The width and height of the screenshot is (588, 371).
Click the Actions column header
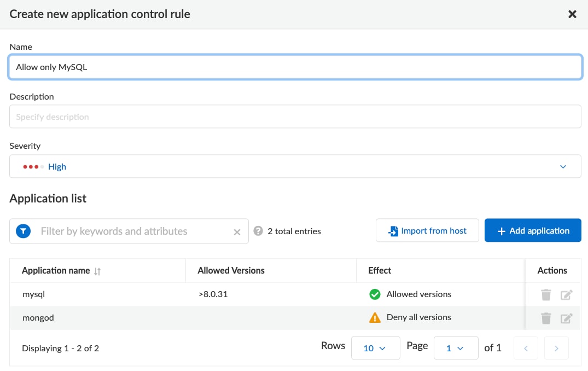(552, 270)
